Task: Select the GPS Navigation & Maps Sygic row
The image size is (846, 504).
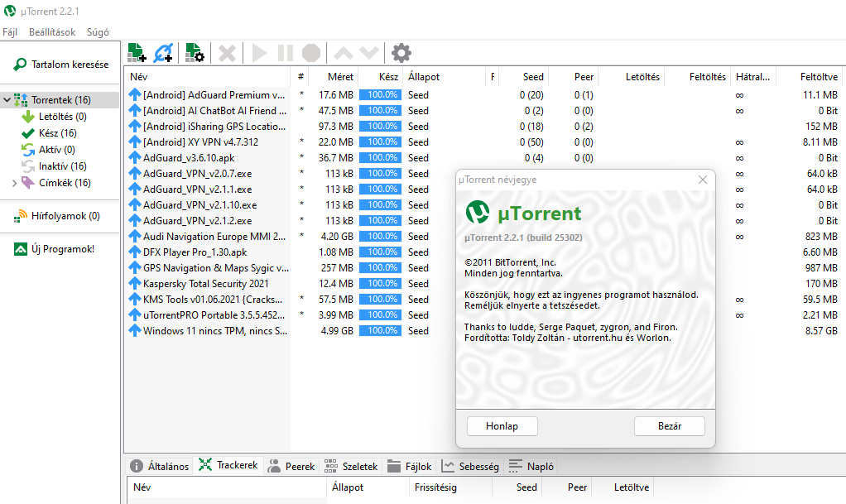Action: tap(216, 267)
